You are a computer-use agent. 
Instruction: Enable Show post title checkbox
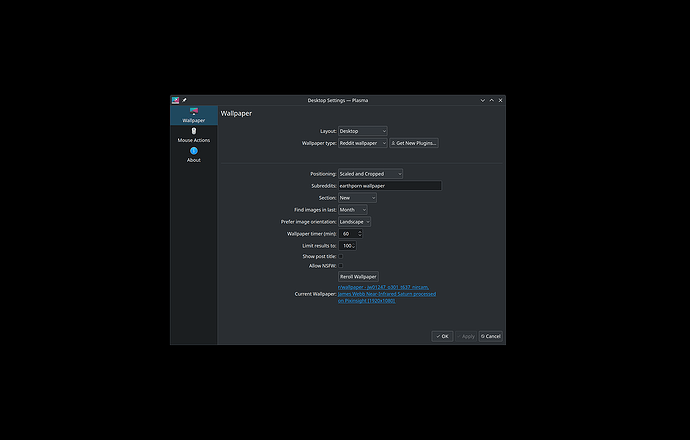coord(341,256)
